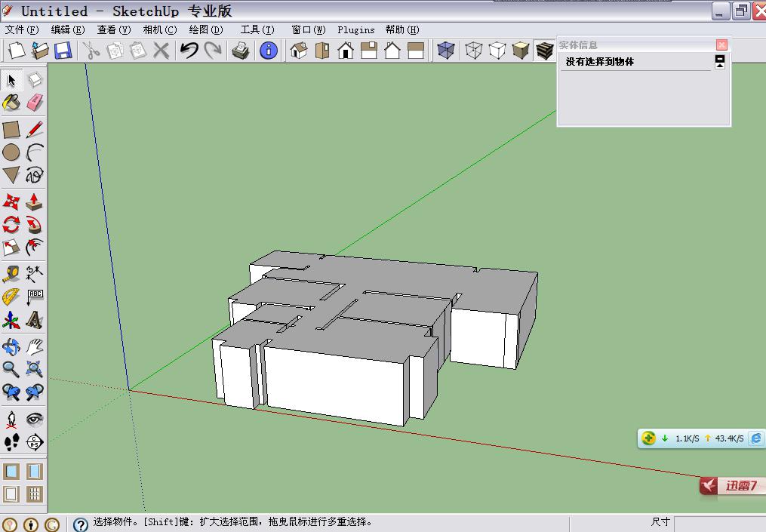This screenshot has height=532, width=766.
Task: Toggle Wireframe face style
Action: [473, 51]
